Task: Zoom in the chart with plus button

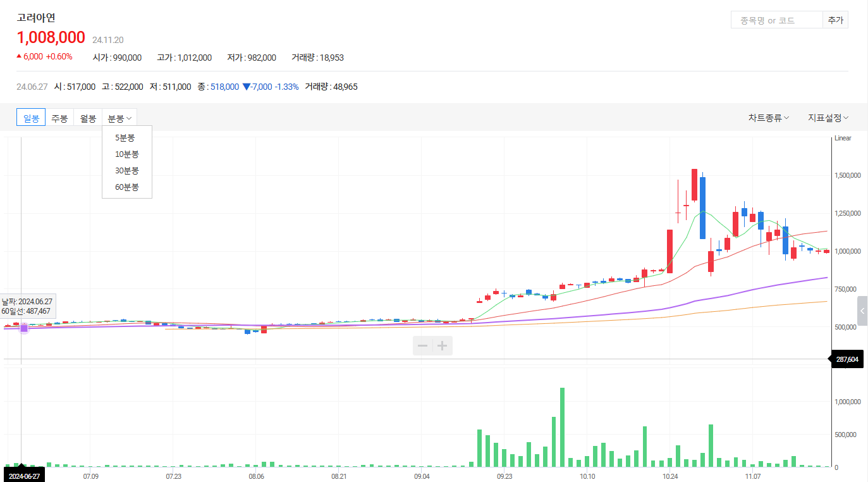Action: pos(443,345)
